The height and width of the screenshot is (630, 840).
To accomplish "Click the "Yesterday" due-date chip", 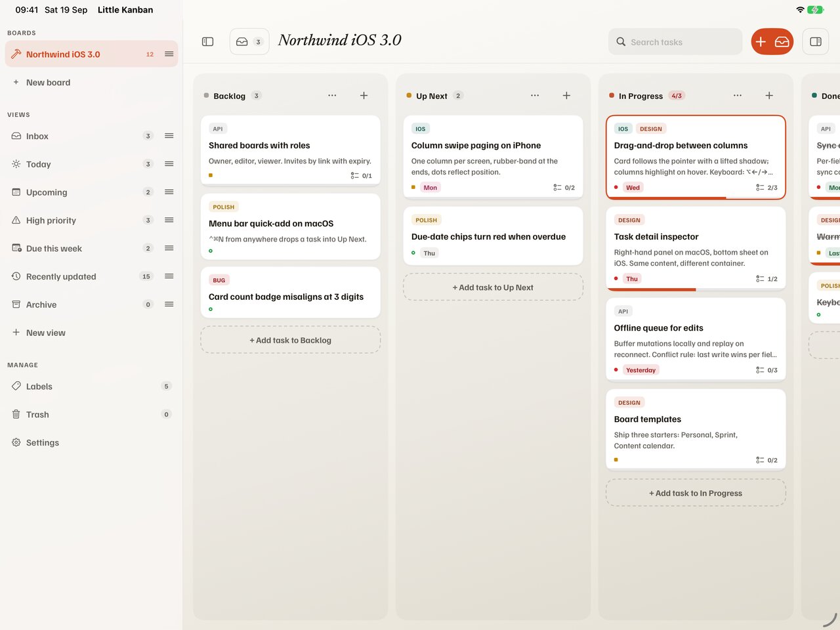I will 640,370.
